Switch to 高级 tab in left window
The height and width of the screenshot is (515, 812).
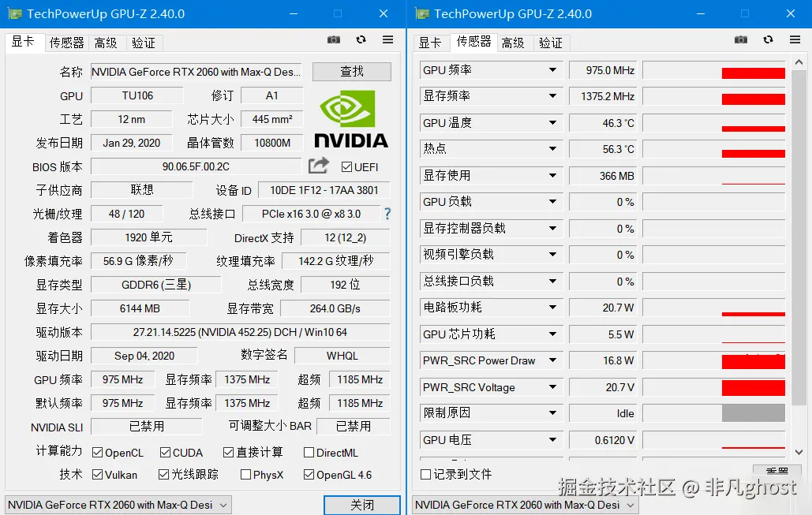point(106,43)
